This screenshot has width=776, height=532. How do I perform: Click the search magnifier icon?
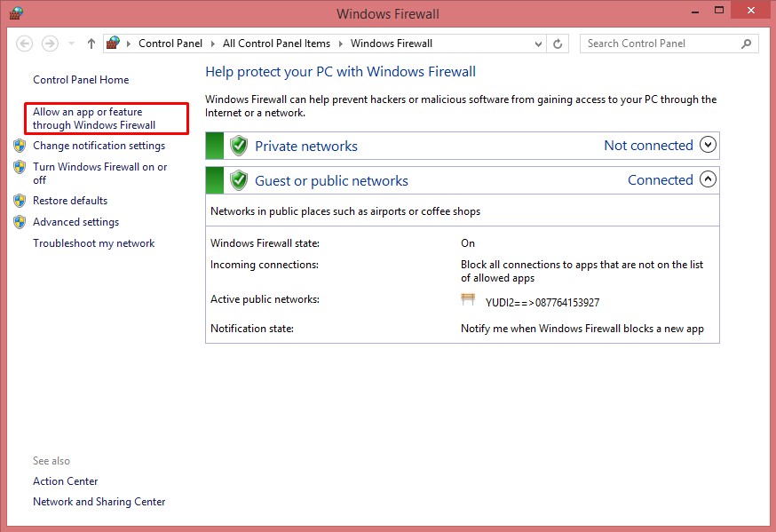tap(747, 44)
